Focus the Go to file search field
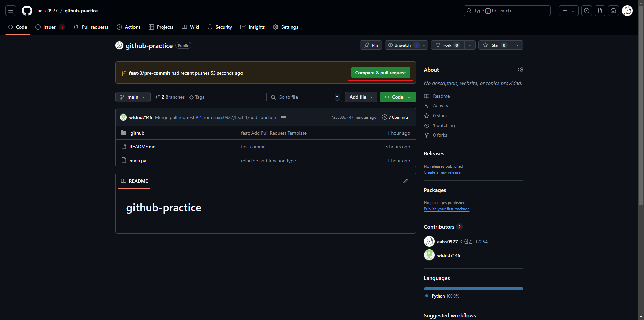 tap(305, 97)
